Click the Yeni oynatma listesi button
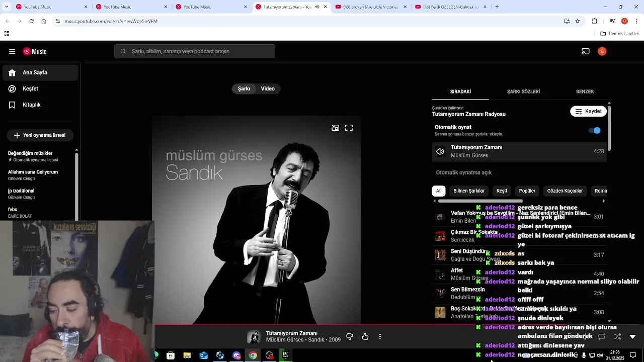The width and height of the screenshot is (644, 362). tap(40, 135)
